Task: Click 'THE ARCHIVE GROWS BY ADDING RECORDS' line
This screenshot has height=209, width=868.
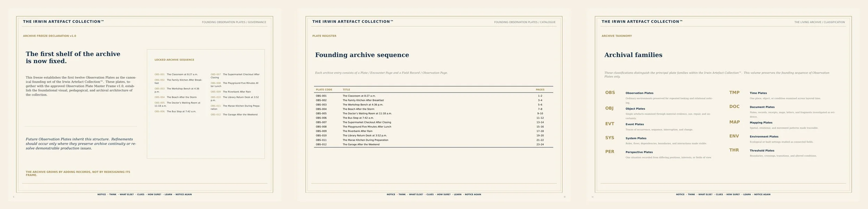Action: [78, 173]
